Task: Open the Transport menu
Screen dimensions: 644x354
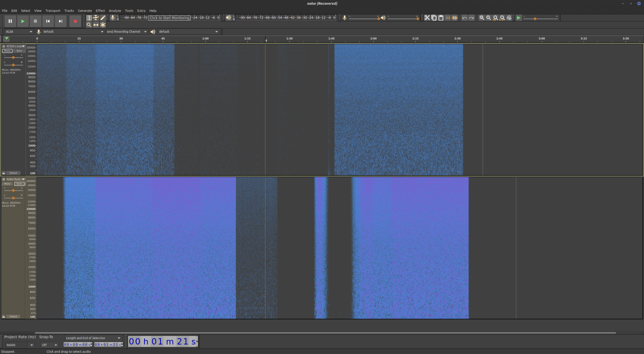Action: [53, 11]
